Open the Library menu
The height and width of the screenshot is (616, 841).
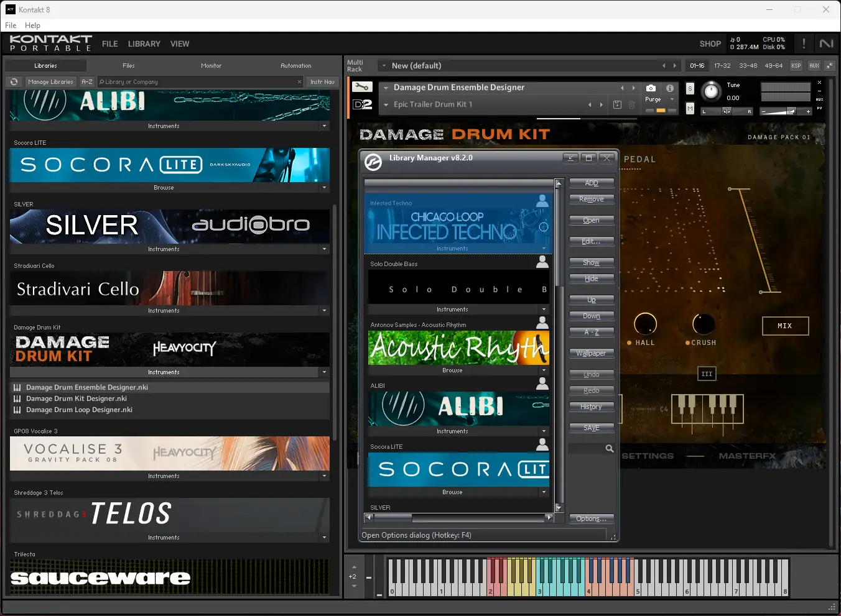pos(144,44)
